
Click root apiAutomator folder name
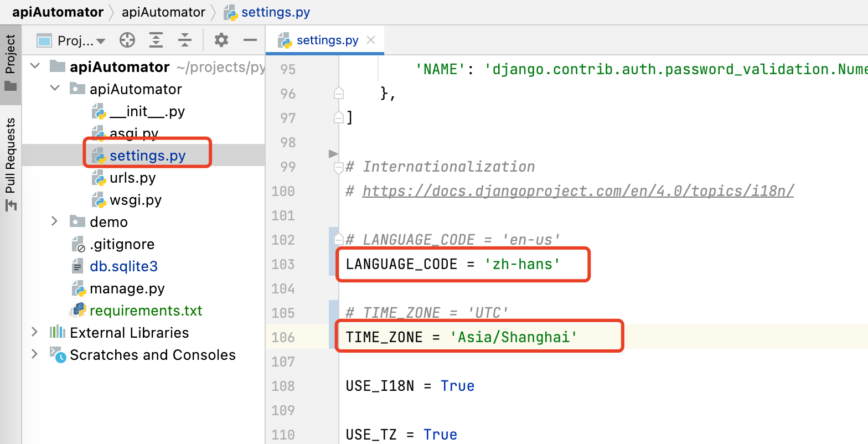tap(120, 67)
